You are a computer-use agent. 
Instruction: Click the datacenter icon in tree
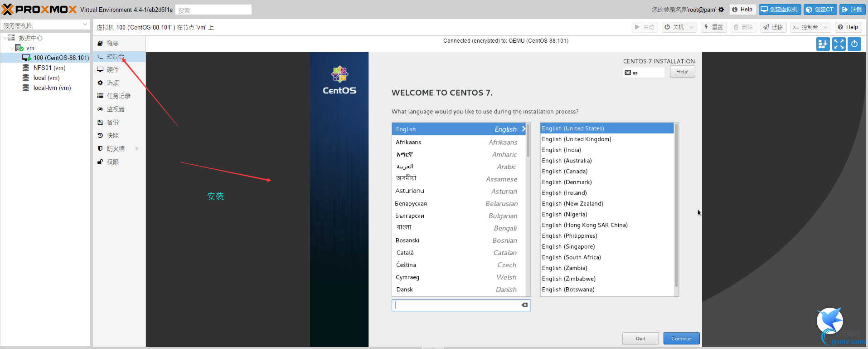point(11,38)
